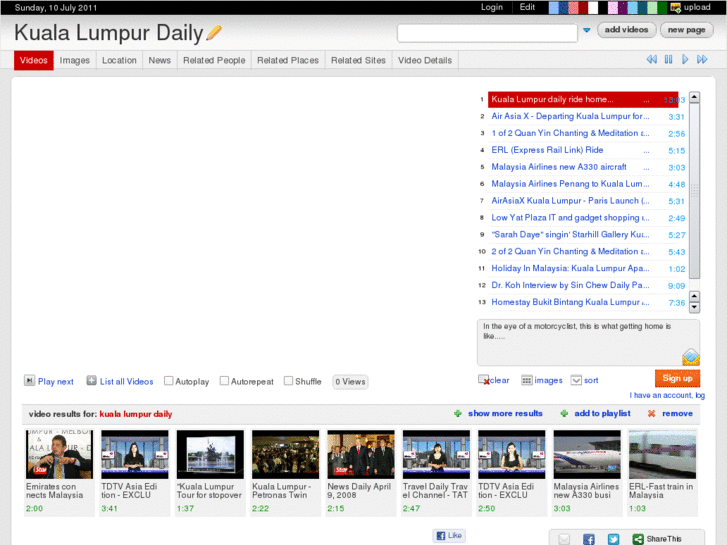Image resolution: width=727 pixels, height=545 pixels.
Task: Click the I have an account link
Action: pyautogui.click(x=667, y=395)
